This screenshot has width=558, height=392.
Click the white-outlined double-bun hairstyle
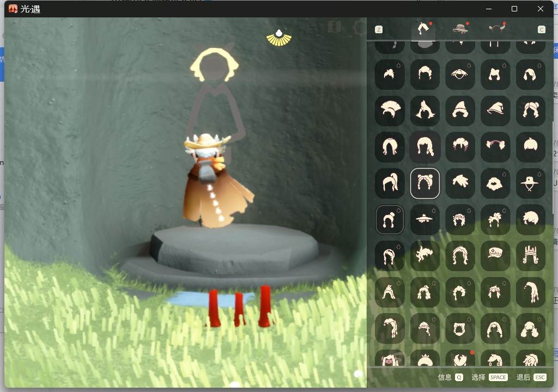coord(425,183)
